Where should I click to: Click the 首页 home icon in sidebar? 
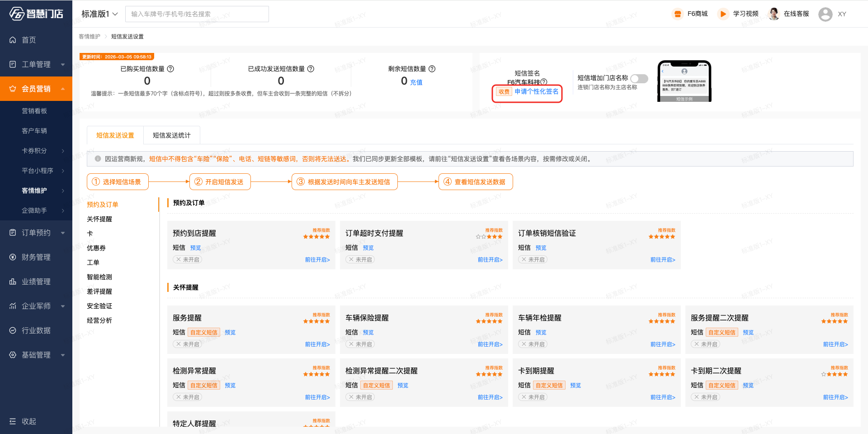click(x=13, y=40)
